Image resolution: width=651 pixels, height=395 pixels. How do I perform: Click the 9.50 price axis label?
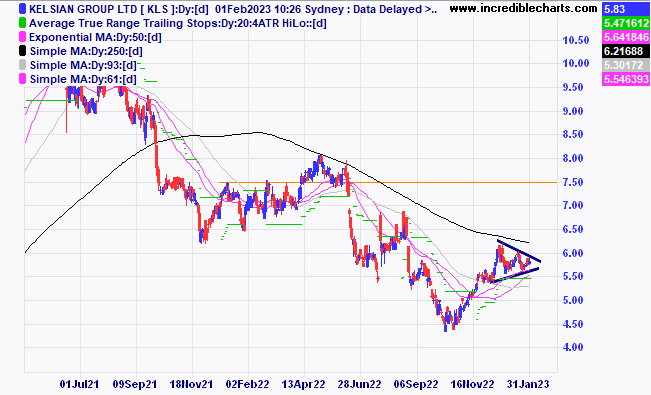click(573, 88)
